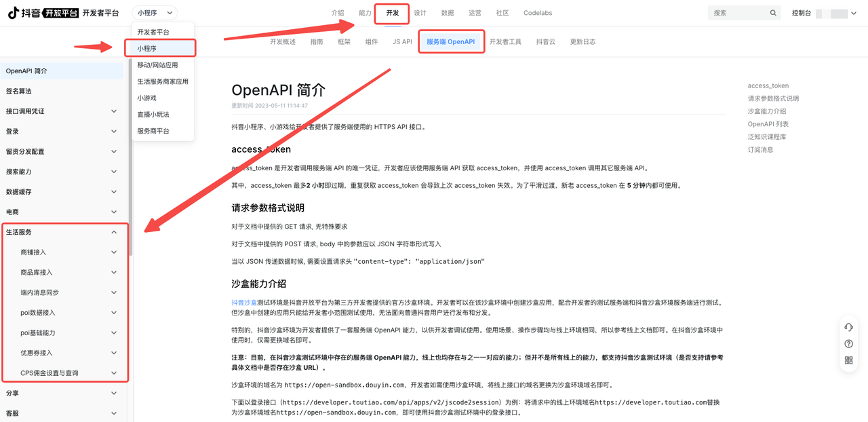Open the 开发者工具 tab

(505, 41)
